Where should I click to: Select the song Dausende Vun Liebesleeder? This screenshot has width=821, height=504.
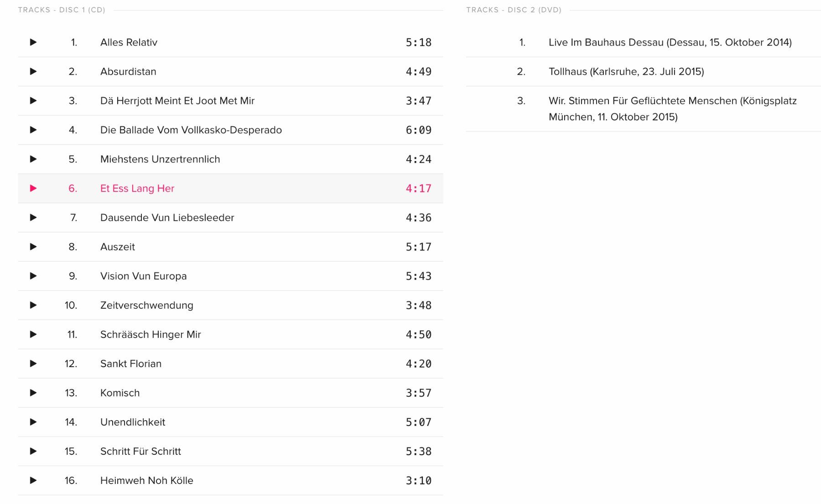pyautogui.click(x=167, y=218)
